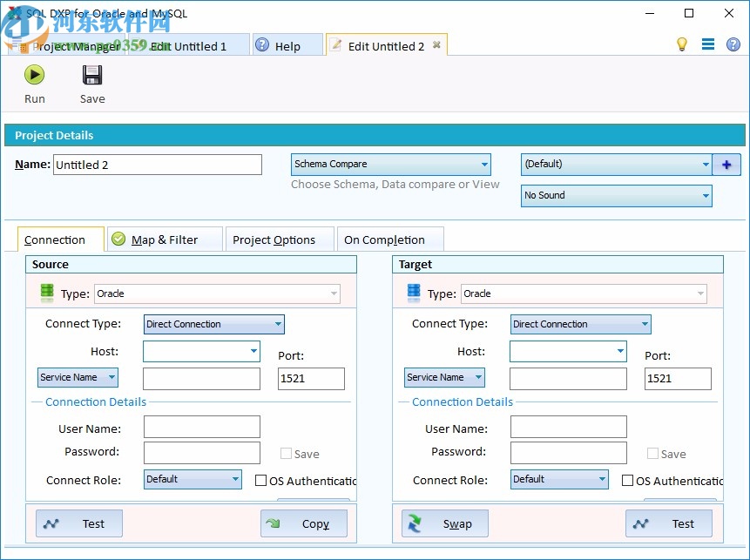Open the No Sound dropdown
750x560 pixels.
pyautogui.click(x=616, y=195)
